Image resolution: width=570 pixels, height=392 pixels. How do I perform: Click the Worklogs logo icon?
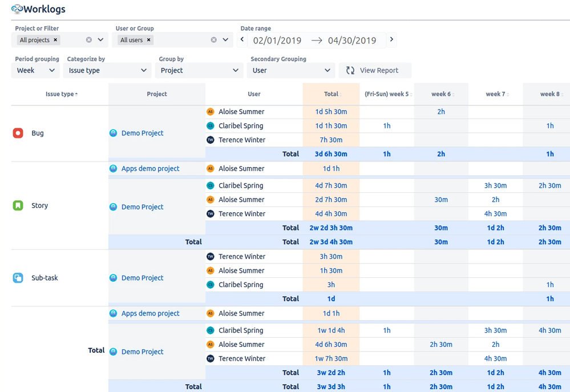tap(16, 9)
